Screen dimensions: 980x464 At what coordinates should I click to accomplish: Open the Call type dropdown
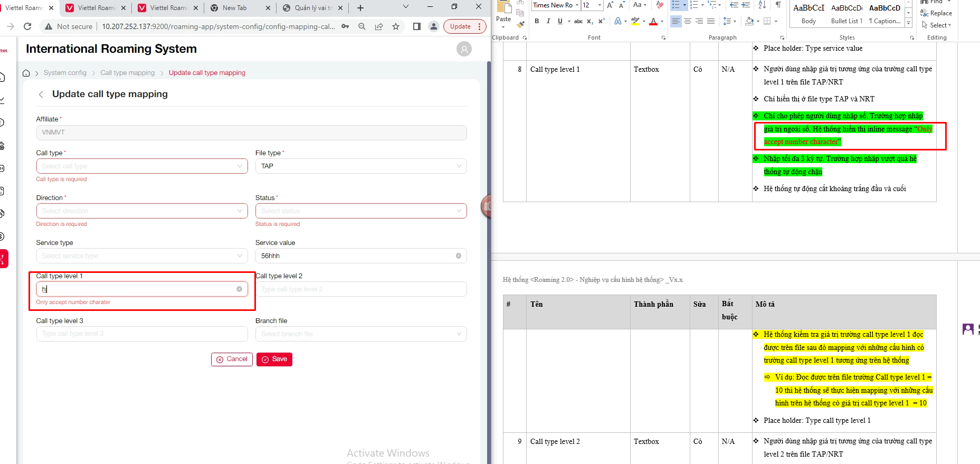coord(141,166)
